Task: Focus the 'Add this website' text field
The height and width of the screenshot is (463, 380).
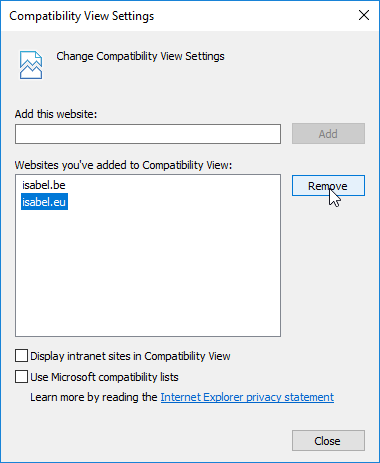Action: [x=148, y=134]
